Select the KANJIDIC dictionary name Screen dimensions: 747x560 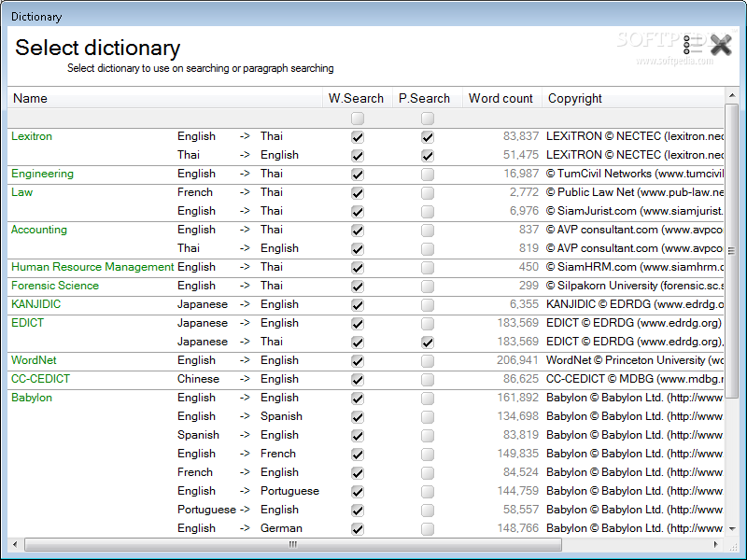coord(35,304)
